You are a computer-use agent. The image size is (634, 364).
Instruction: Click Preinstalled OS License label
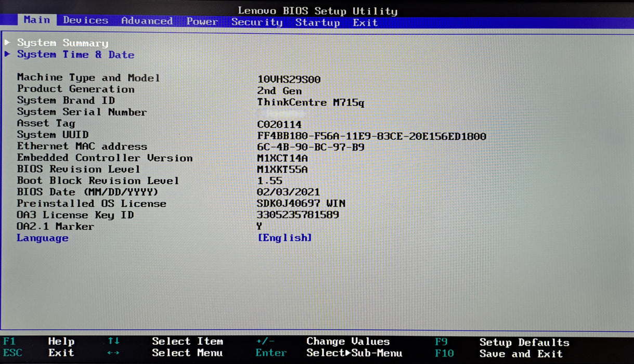(92, 203)
